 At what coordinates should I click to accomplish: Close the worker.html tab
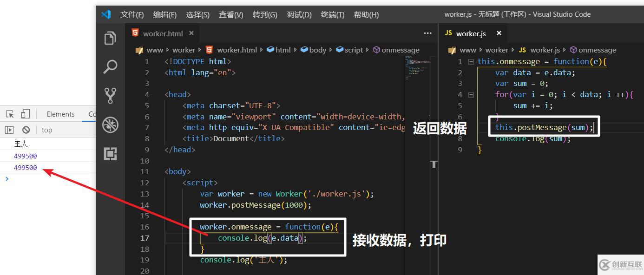[191, 33]
